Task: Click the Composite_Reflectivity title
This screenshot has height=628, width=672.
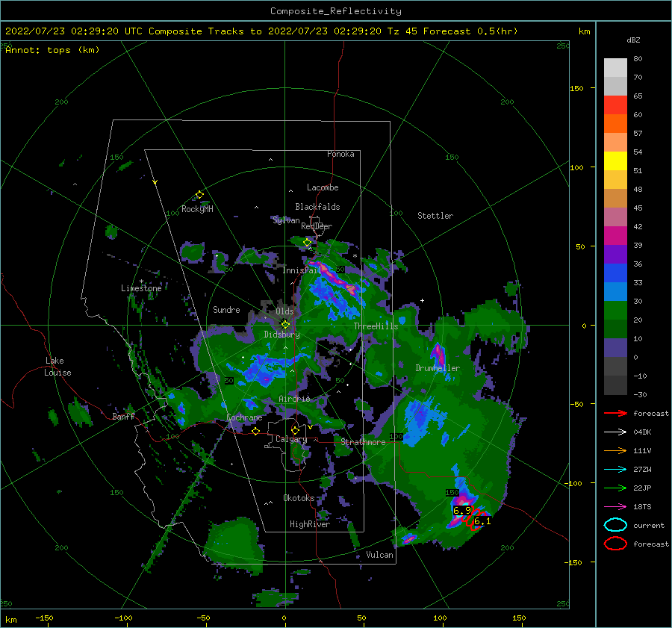Action: pyautogui.click(x=335, y=11)
